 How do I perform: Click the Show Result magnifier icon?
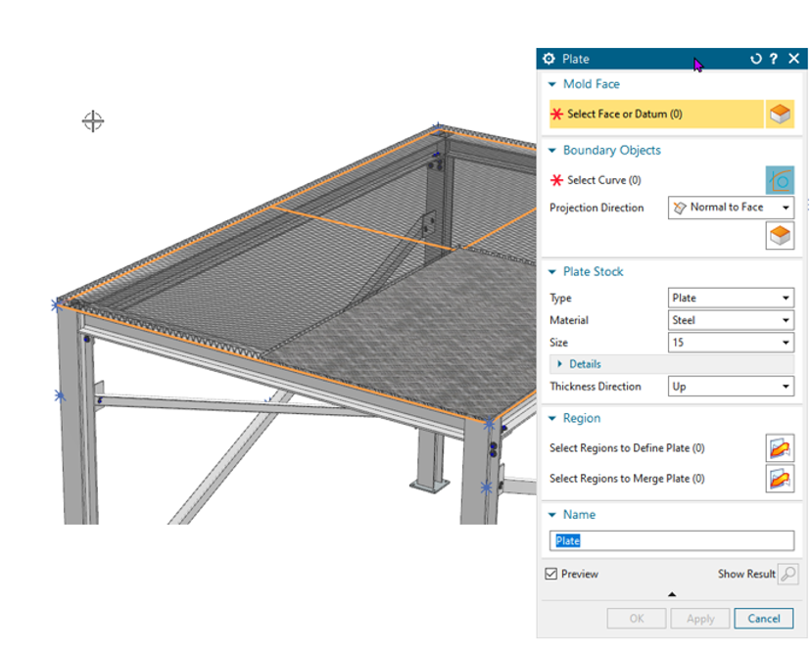click(x=788, y=574)
